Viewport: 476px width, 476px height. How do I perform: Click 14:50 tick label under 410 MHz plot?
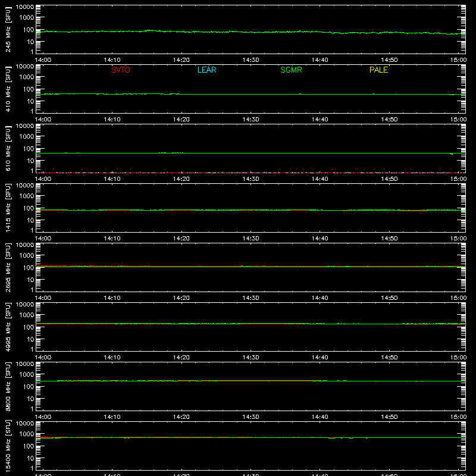(x=389, y=120)
